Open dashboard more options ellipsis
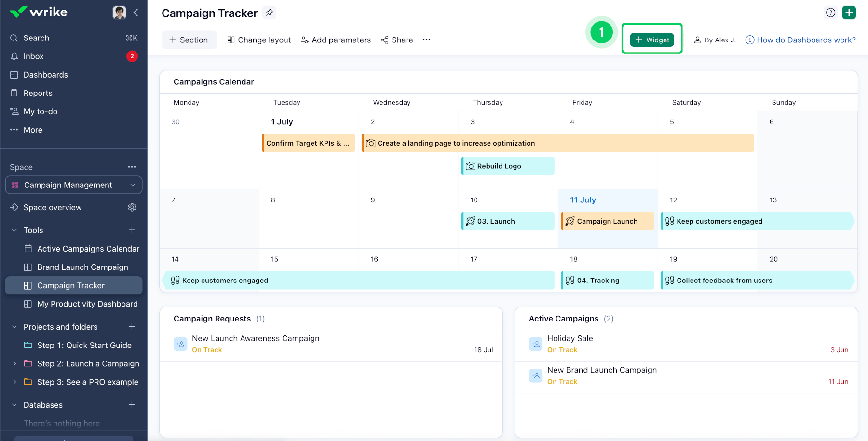Image resolution: width=868 pixels, height=441 pixels. pyautogui.click(x=426, y=40)
